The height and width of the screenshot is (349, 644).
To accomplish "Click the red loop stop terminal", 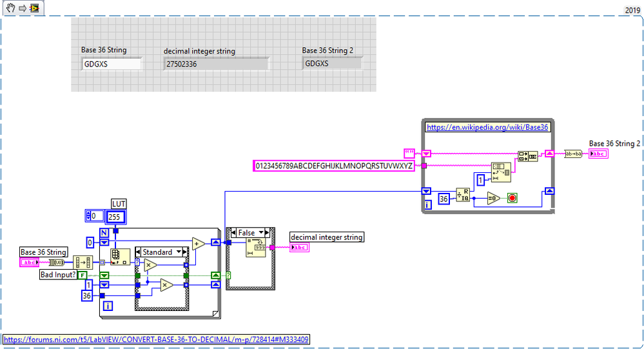I will pos(512,198).
